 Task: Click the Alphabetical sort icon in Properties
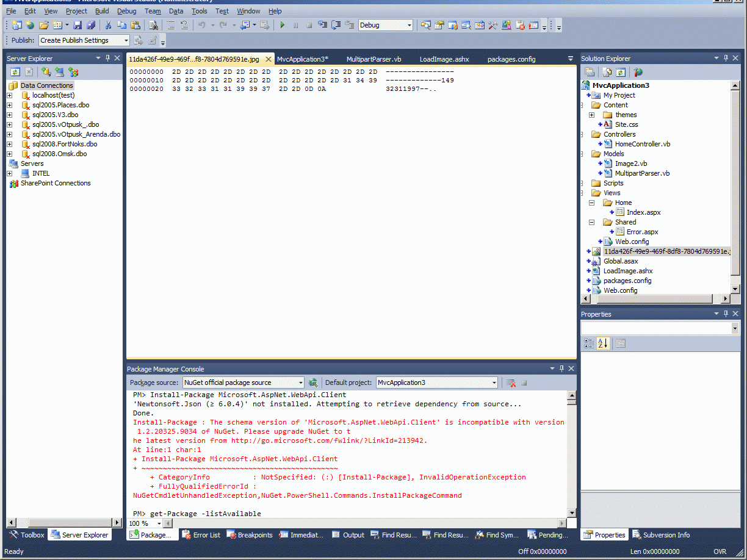(603, 343)
